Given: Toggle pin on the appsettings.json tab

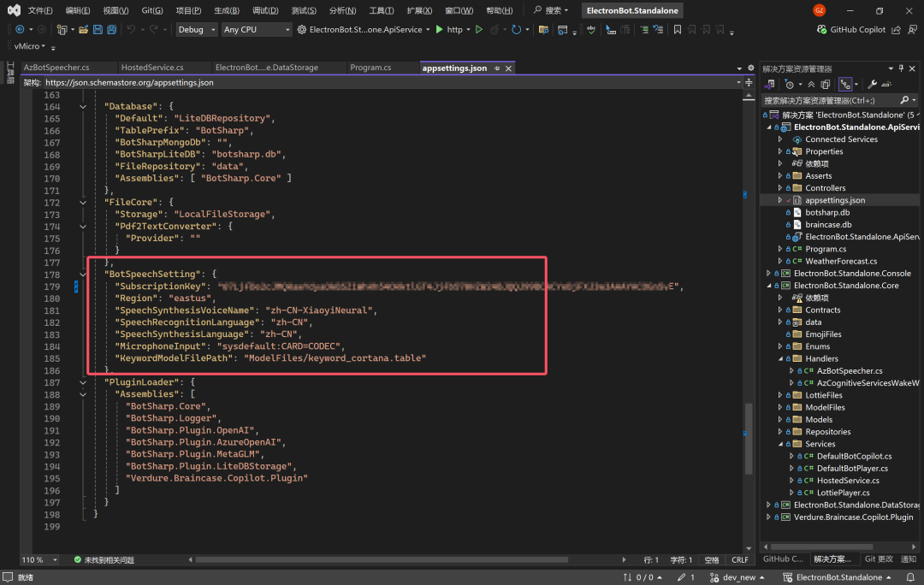Looking at the screenshot, I should click(497, 68).
